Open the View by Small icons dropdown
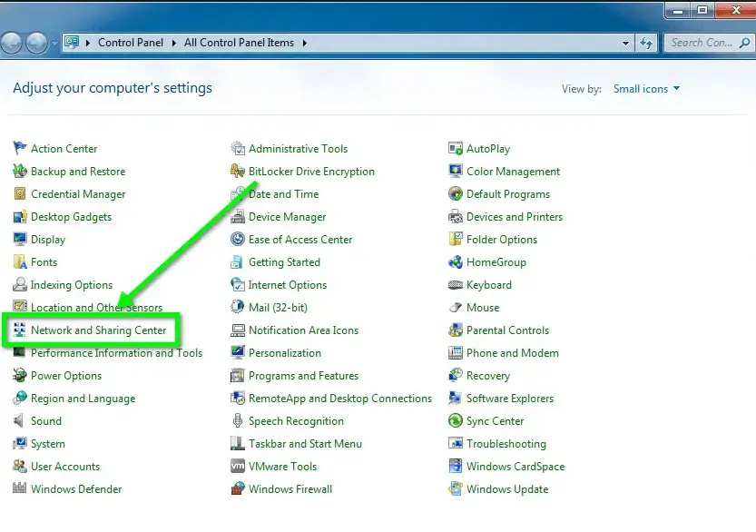The image size is (756, 532). [x=646, y=89]
